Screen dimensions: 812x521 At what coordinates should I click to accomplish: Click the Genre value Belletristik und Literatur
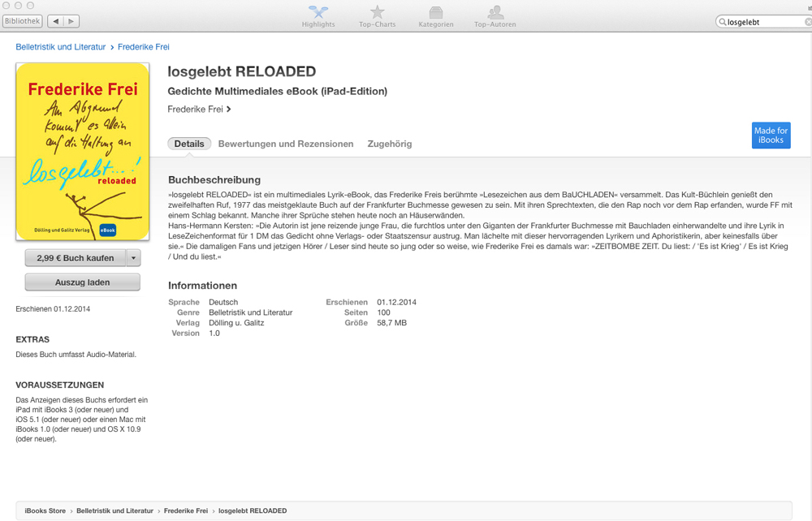click(251, 312)
